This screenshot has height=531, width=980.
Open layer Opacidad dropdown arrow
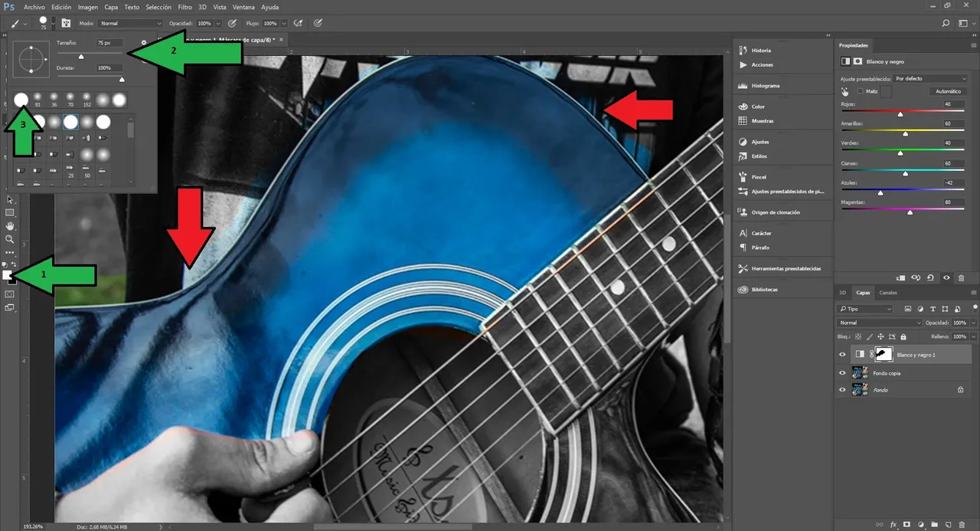(x=973, y=323)
